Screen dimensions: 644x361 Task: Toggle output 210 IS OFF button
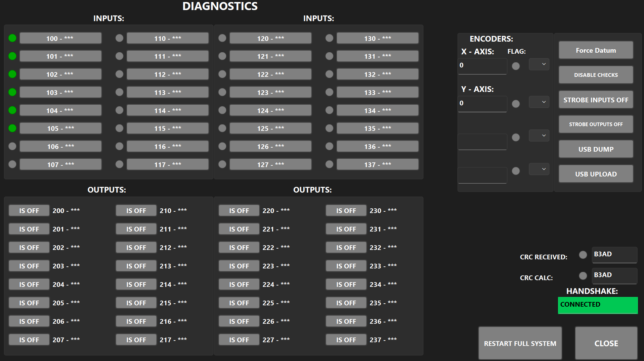pyautogui.click(x=136, y=211)
